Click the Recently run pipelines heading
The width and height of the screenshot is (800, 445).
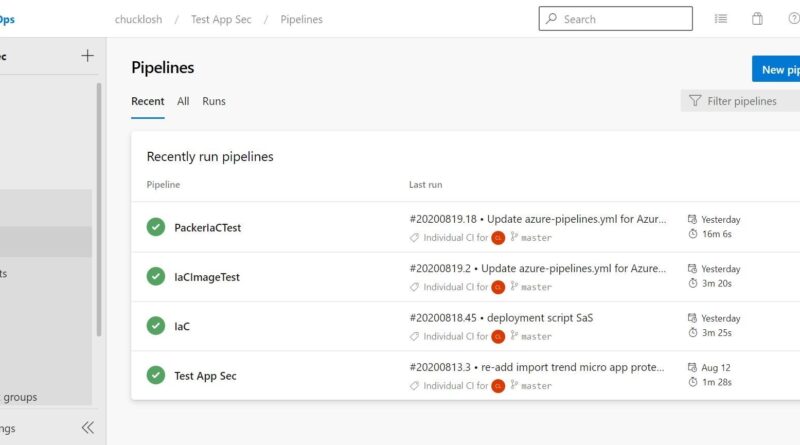click(x=210, y=157)
